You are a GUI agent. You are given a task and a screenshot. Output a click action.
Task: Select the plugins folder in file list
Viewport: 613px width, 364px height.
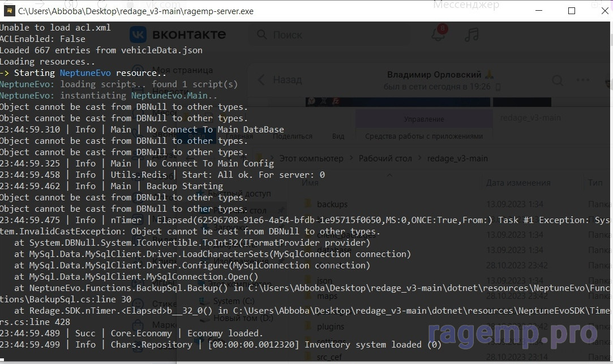[331, 326]
